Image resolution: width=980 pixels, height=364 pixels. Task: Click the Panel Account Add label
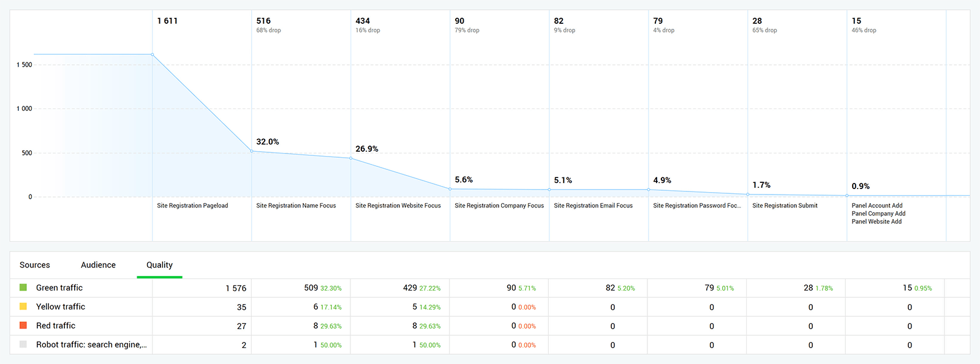click(x=877, y=206)
